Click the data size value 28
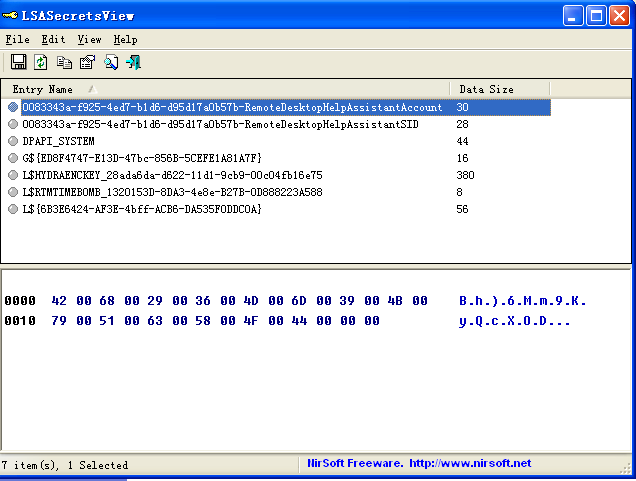 462,124
